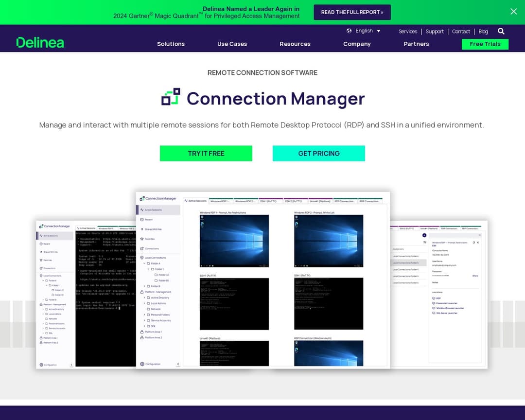Viewport: 525px width, 420px height.
Task: Expand Active Directory folder in center mockup
Action: (145, 298)
